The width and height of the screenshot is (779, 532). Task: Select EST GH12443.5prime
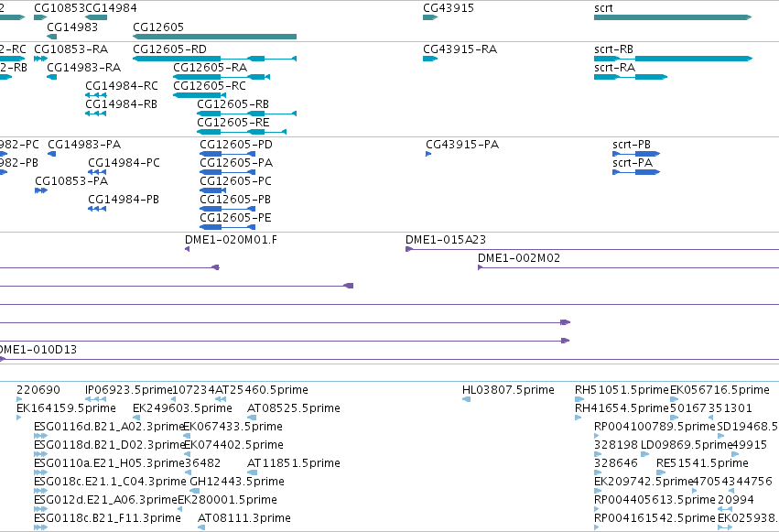tap(195, 491)
